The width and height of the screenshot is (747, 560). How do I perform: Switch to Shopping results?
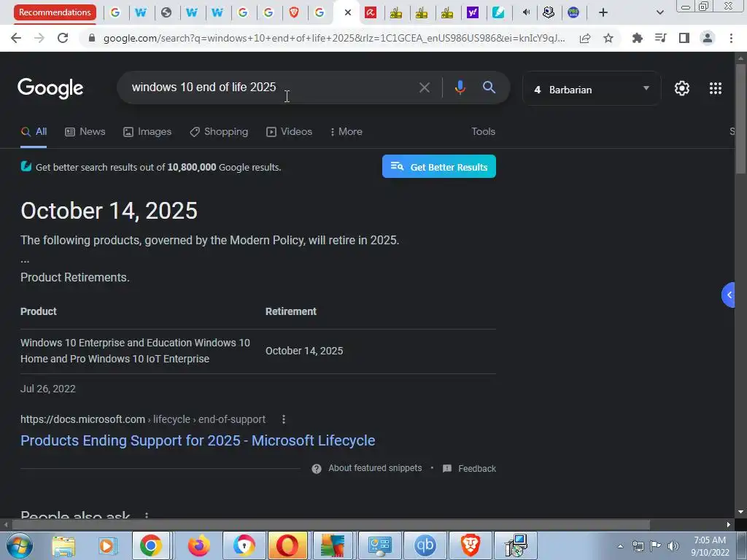[x=219, y=132]
